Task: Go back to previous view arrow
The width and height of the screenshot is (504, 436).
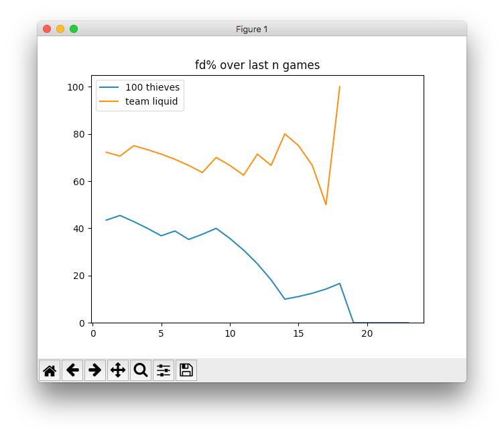Action: [x=72, y=370]
